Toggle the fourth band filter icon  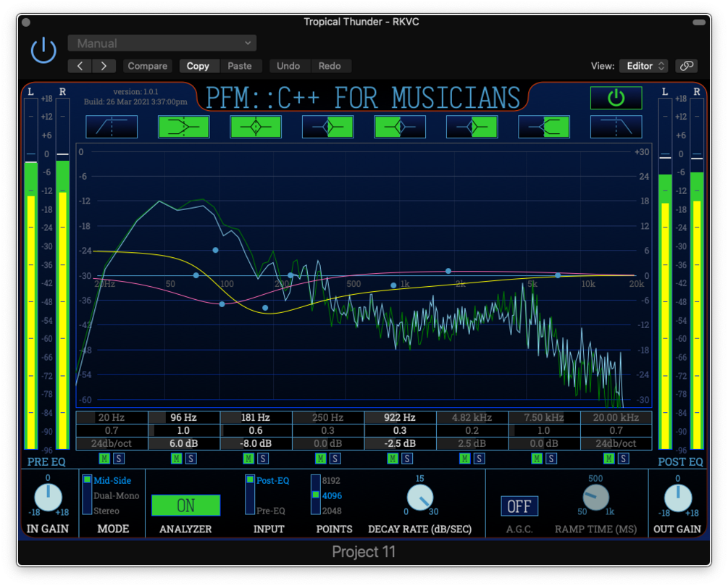(x=328, y=127)
